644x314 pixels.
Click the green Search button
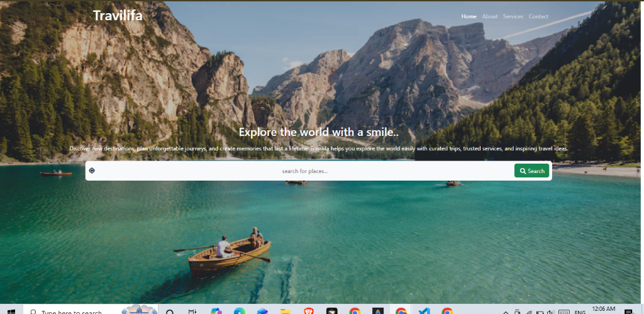(x=531, y=171)
